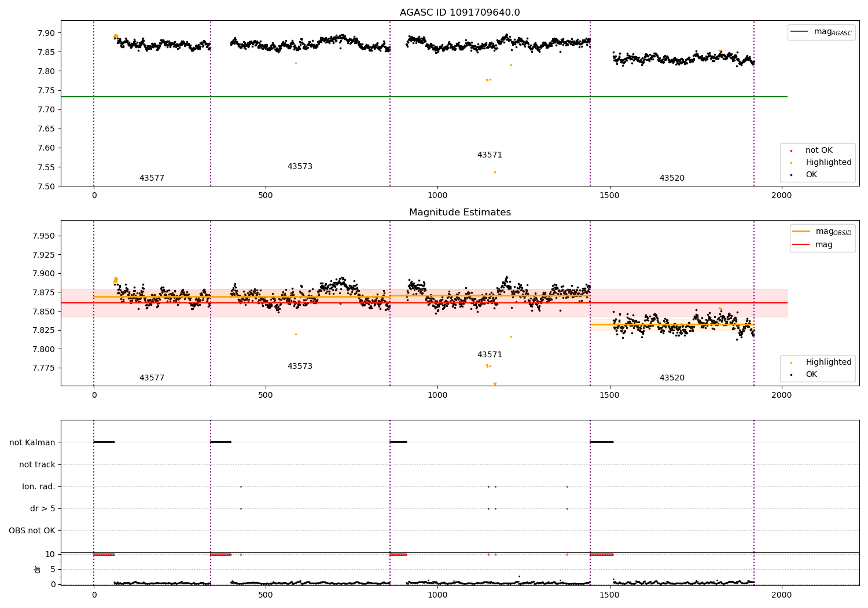
Task: Click the 7.825 tick in Magnitude Estimates plot
Action: point(43,330)
